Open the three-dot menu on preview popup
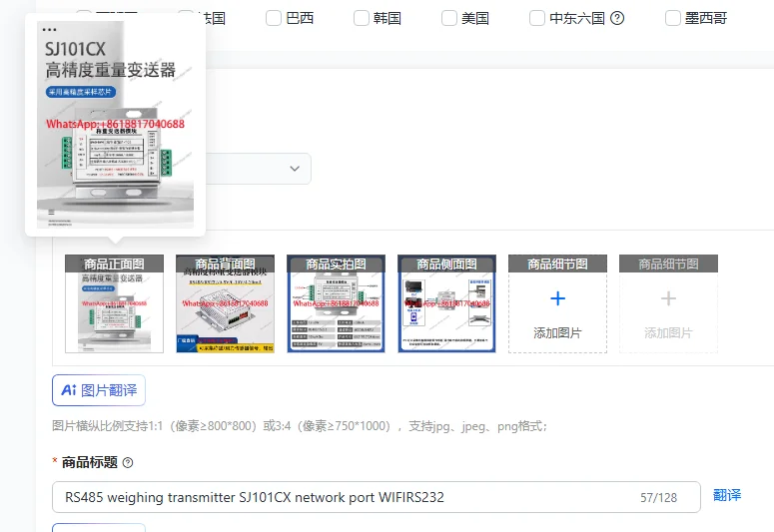The image size is (774, 532). pos(49,30)
